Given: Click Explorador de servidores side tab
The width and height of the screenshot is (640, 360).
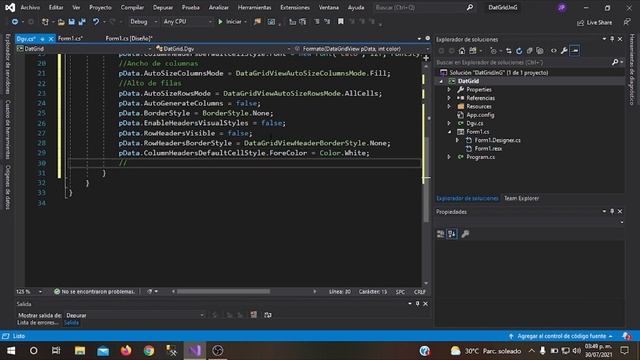Looking at the screenshot, I should click(x=7, y=64).
